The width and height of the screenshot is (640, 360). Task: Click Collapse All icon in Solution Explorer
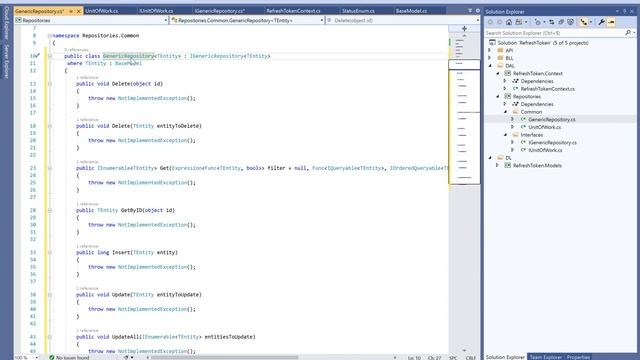(561, 22)
